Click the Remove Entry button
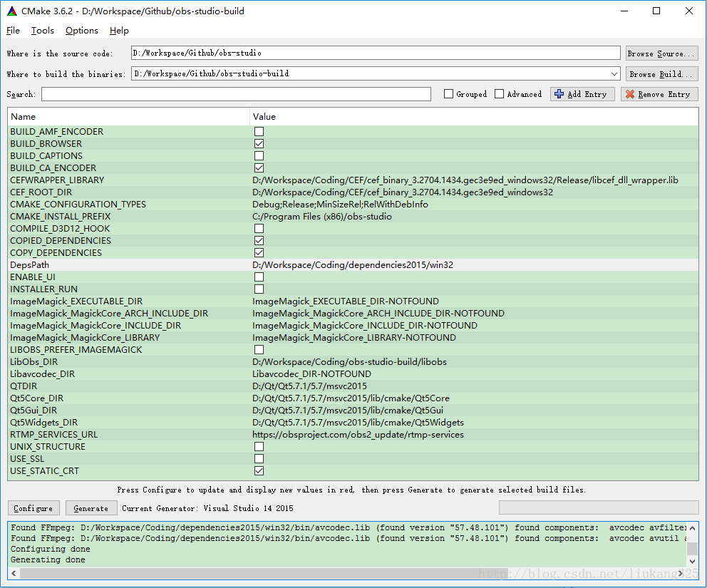 tap(659, 94)
